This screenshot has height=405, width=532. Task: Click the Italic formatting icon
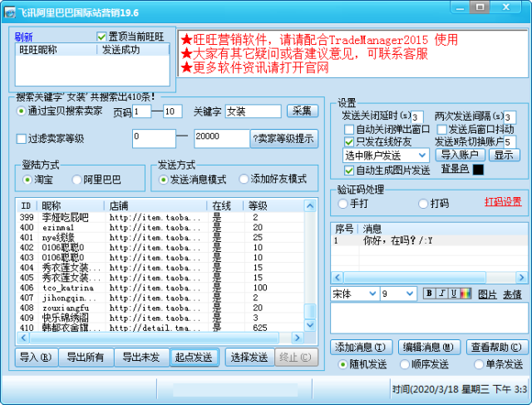[x=441, y=294]
